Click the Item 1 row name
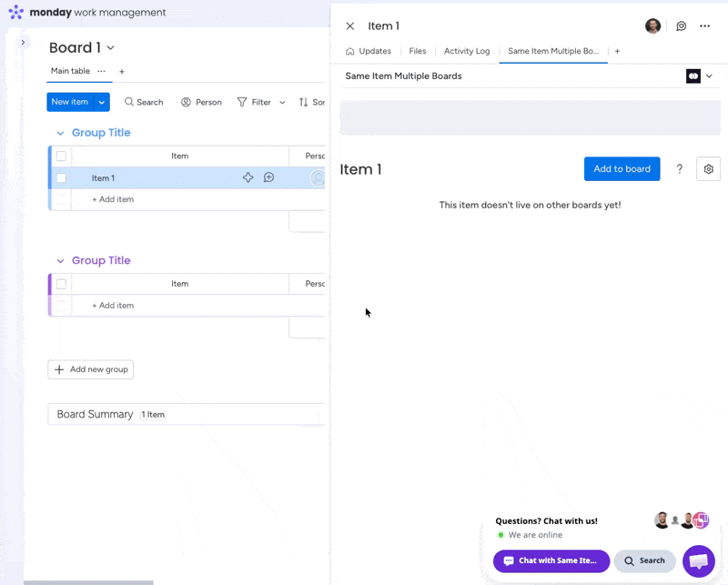 click(x=103, y=177)
